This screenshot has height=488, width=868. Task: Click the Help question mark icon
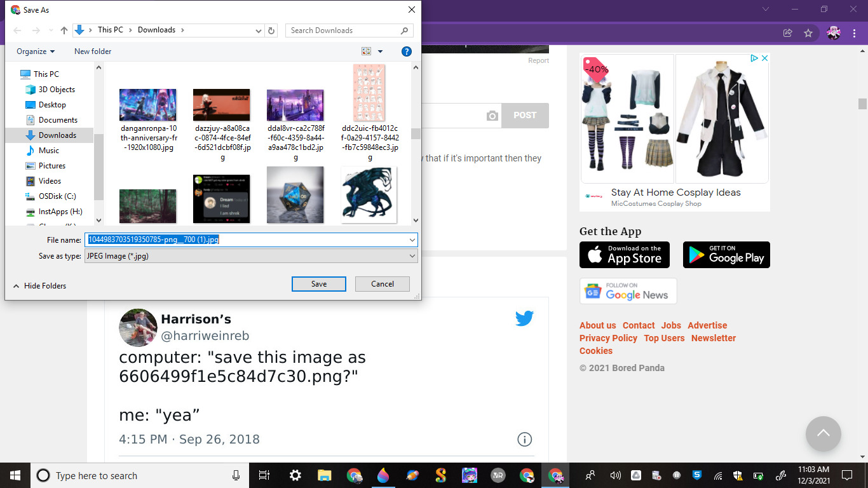[407, 51]
